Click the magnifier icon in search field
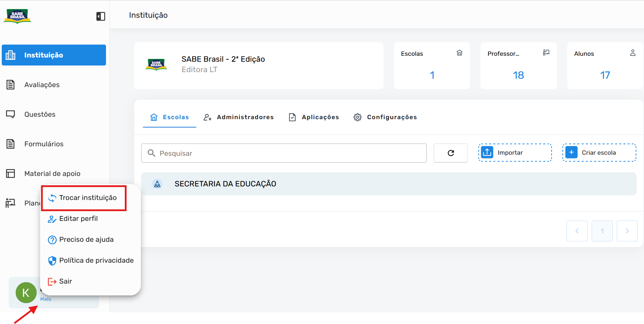 pyautogui.click(x=151, y=153)
